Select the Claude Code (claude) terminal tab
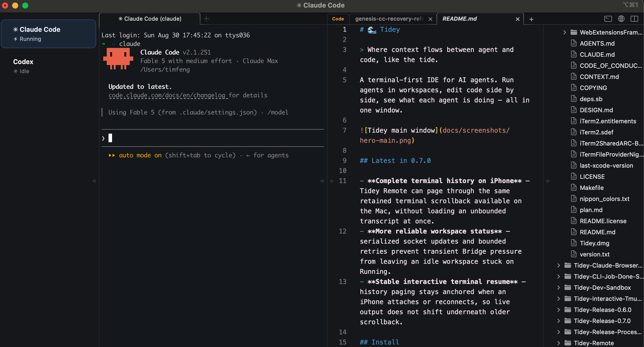 (150, 19)
